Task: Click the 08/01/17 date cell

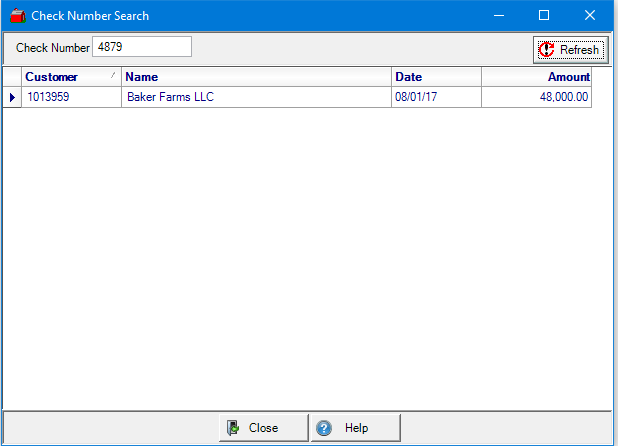Action: pos(436,97)
